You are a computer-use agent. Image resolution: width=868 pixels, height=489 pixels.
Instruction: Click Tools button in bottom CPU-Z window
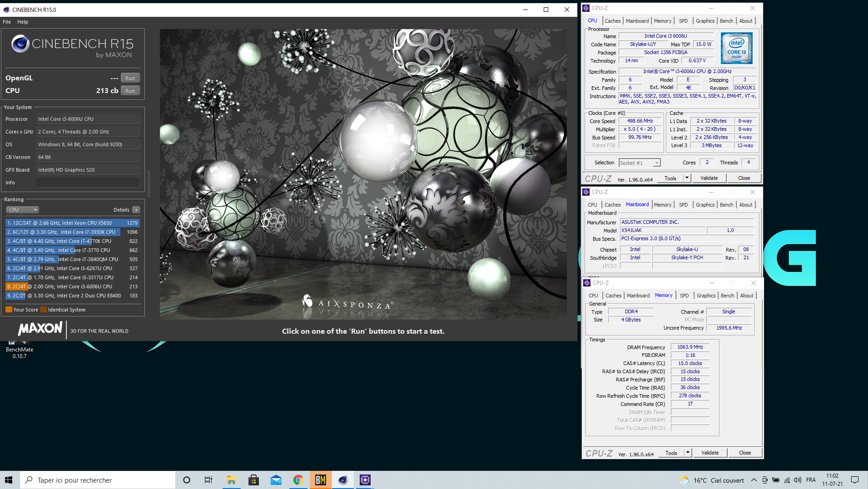(671, 453)
